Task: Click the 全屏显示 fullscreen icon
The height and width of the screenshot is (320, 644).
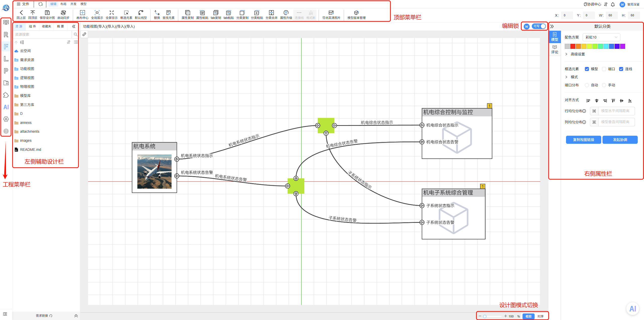Action: [112, 13]
